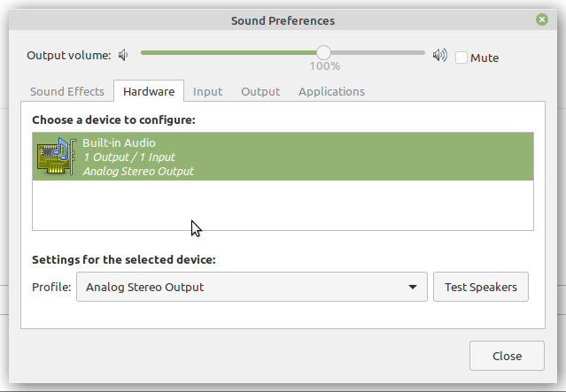
Task: Open the Profile dropdown menu
Action: pyautogui.click(x=252, y=287)
